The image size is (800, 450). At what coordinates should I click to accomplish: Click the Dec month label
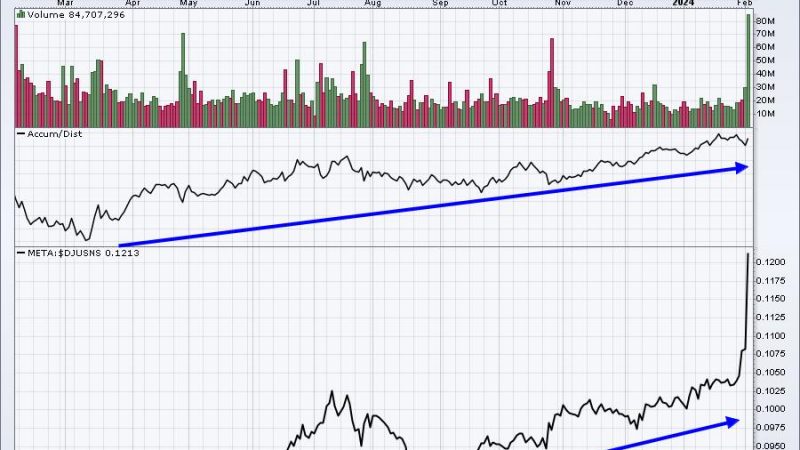coord(625,3)
